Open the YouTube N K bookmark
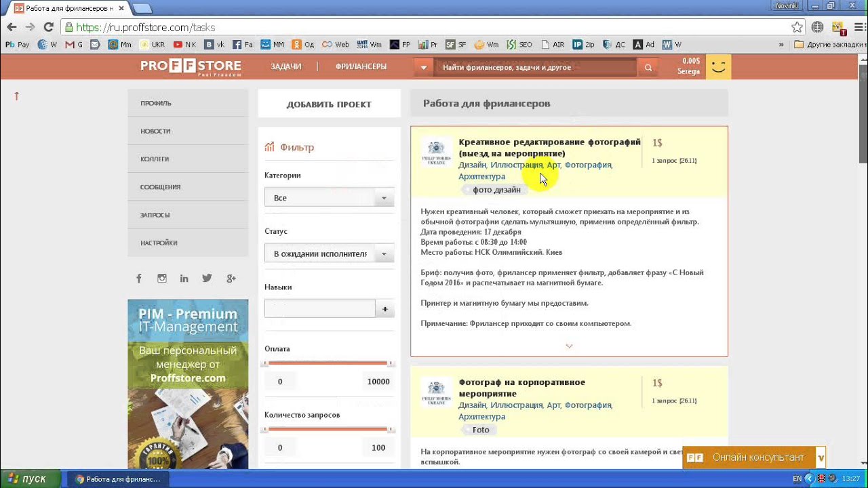This screenshot has width=868, height=488. tap(184, 45)
